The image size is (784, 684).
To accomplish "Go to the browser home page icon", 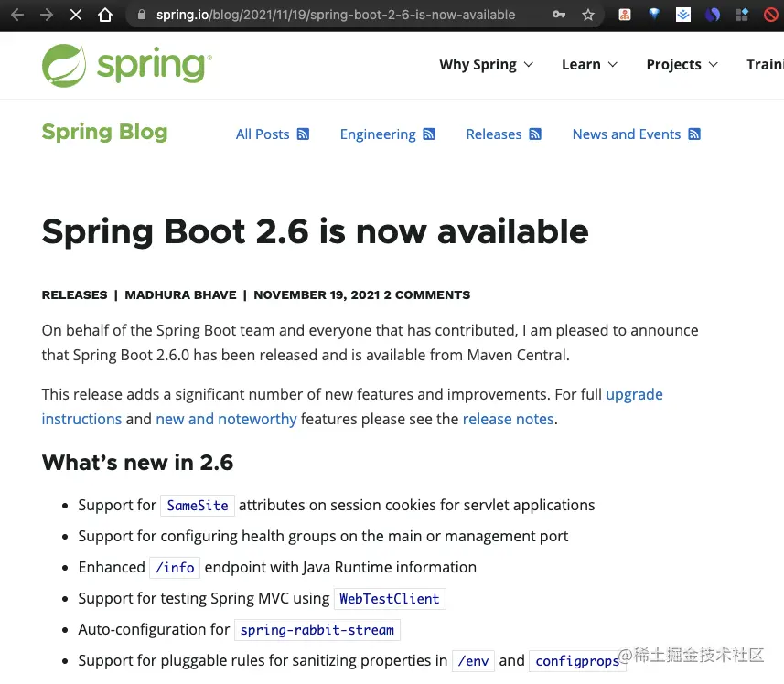I will (105, 15).
